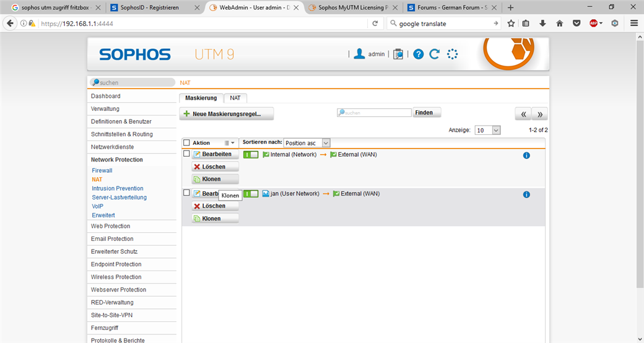This screenshot has height=343, width=644.
Task: Switch to Sophos MyUTM Licensing browser tab
Action: (x=353, y=7)
